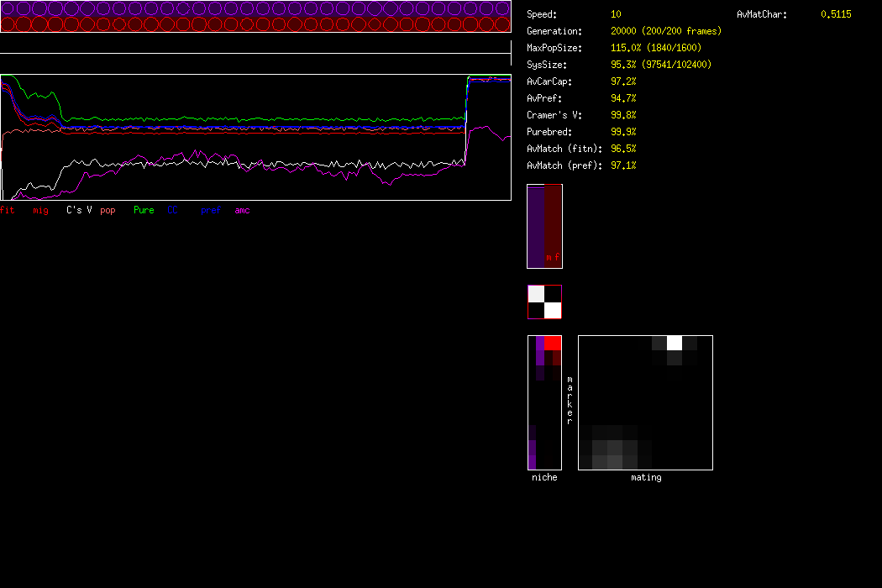Click the 'mating' label under the matrix

pyautogui.click(x=646, y=477)
